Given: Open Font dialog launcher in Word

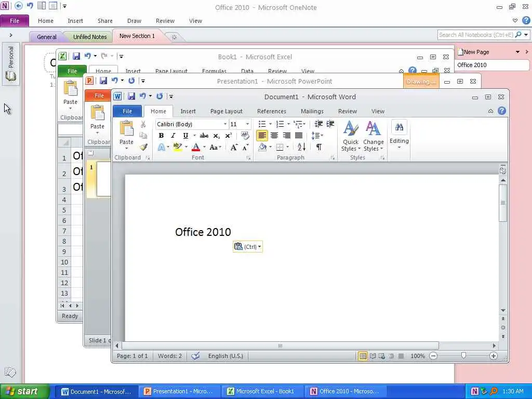Looking at the screenshot, I should tap(248, 158).
